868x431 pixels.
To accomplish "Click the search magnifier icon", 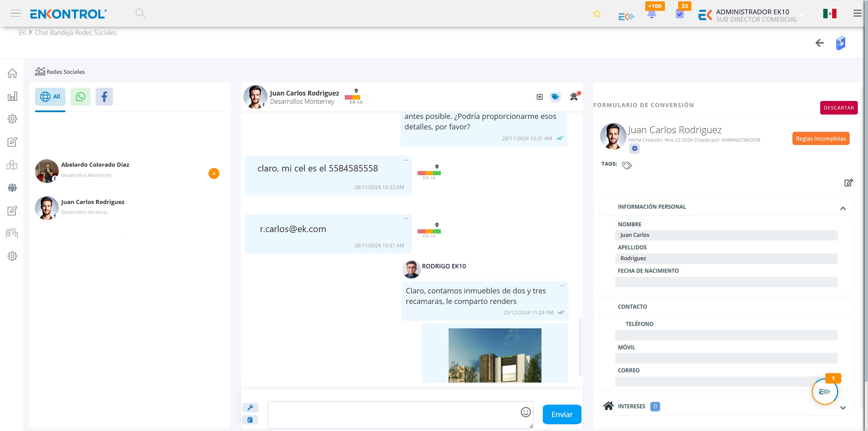I will 140,14.
